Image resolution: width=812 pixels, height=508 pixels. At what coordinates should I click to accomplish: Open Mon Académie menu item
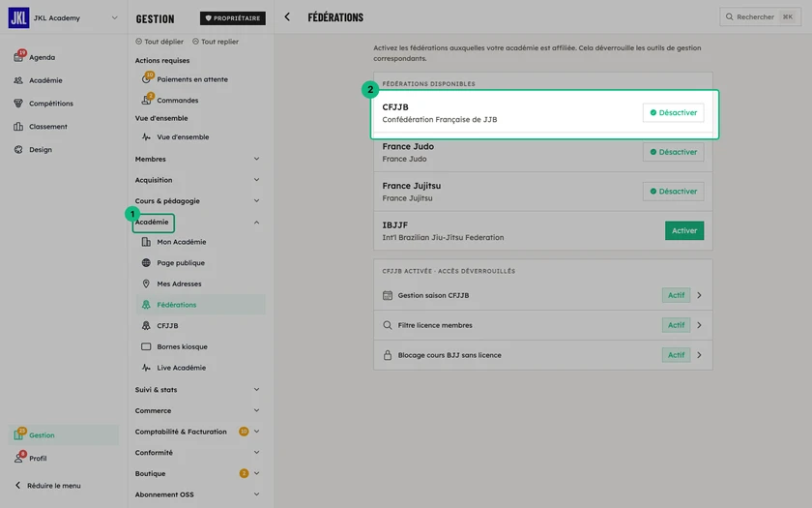pos(200,242)
